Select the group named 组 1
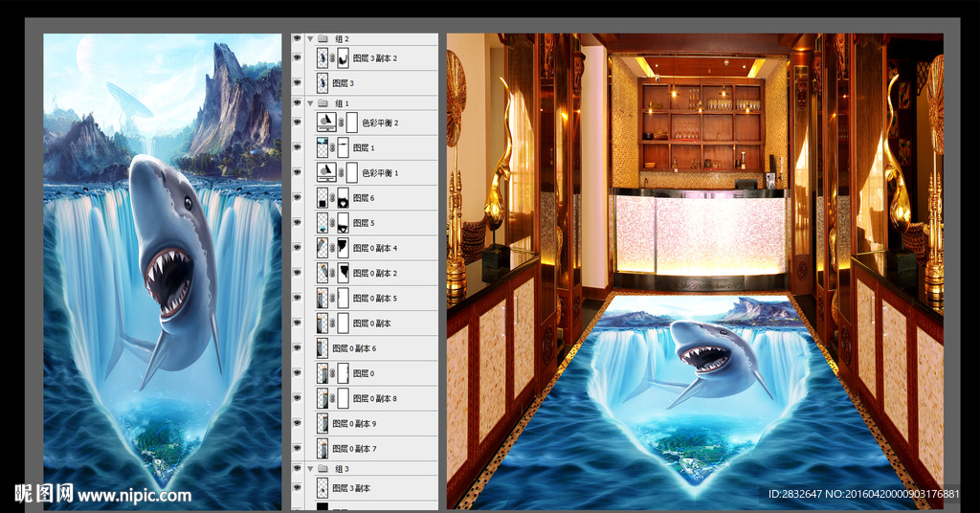This screenshot has height=513, width=980. tap(342, 103)
